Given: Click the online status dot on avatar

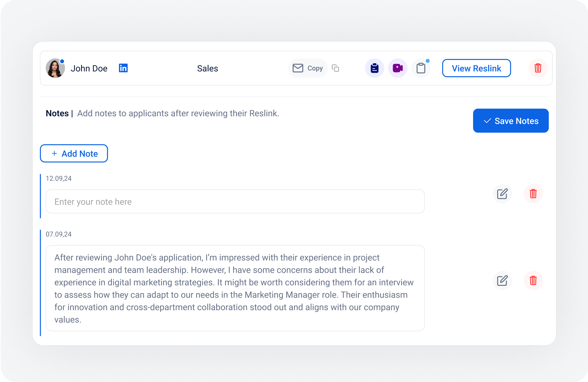Looking at the screenshot, I should coord(62,61).
